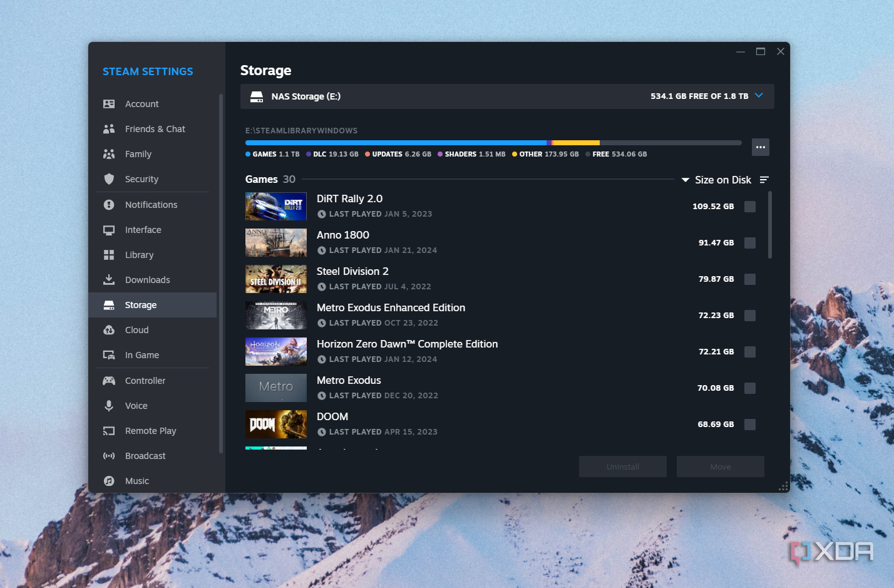This screenshot has height=588, width=894.
Task: Click the Notifications alert icon
Action: 109,205
